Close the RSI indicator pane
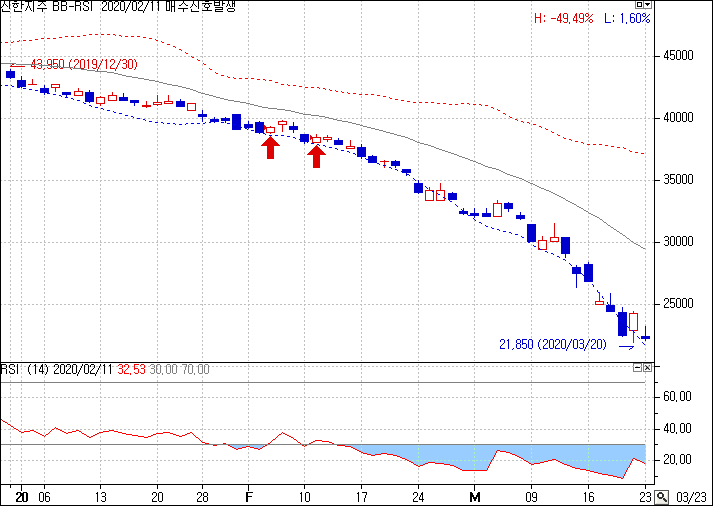Image resolution: width=713 pixels, height=506 pixels. pos(647,367)
